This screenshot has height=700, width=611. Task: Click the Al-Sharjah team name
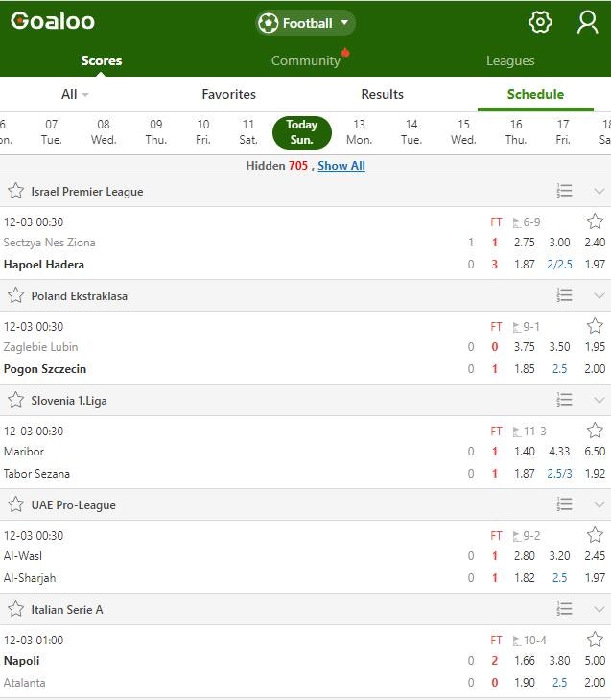pyautogui.click(x=30, y=578)
